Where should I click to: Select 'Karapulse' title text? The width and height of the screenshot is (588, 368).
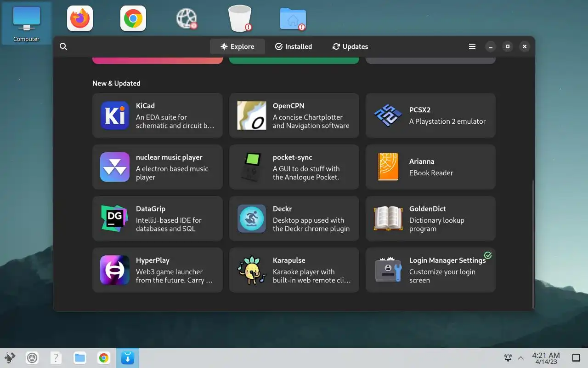289,260
